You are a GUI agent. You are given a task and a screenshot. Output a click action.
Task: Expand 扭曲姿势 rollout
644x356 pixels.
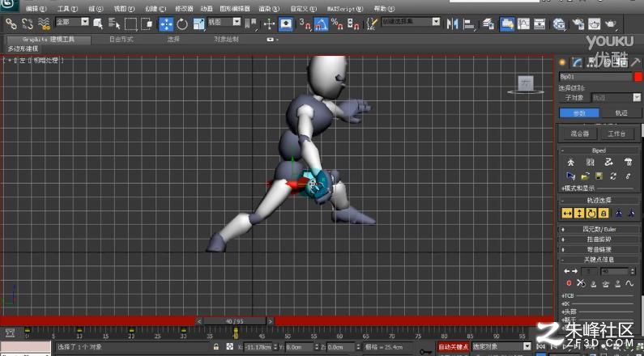(599, 239)
